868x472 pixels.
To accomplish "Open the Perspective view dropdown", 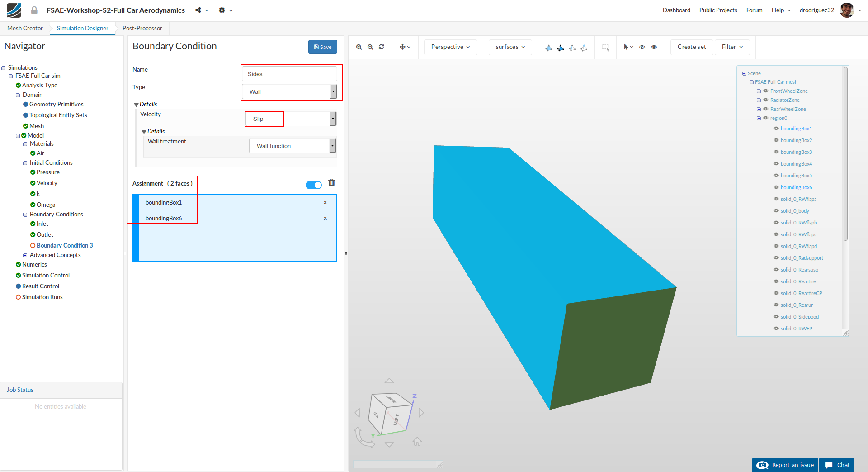I will (451, 47).
